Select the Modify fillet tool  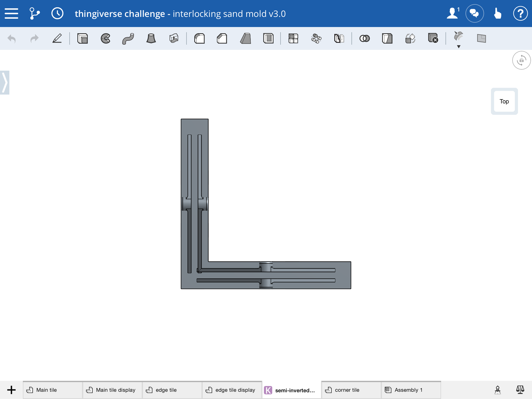[458, 36]
